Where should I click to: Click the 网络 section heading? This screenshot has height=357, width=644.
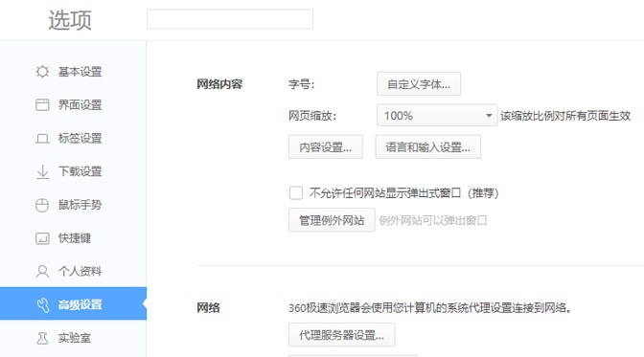click(x=208, y=307)
